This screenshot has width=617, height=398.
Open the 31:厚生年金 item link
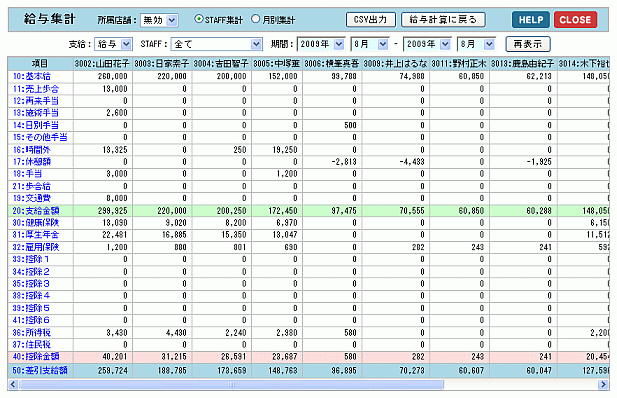(x=36, y=235)
